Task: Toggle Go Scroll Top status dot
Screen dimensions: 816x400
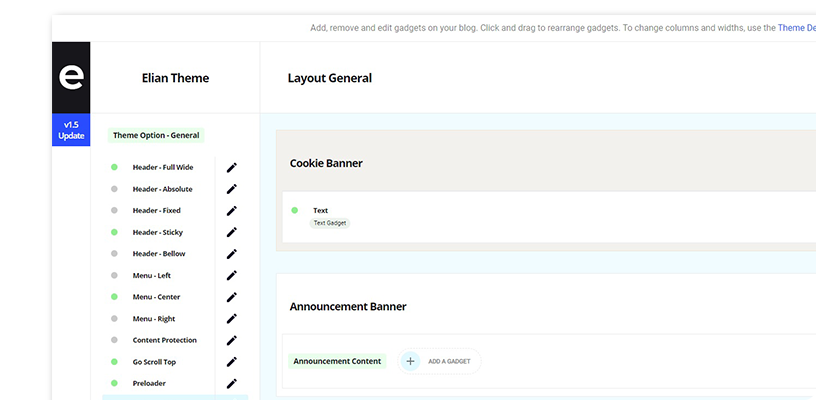Action: click(x=114, y=362)
